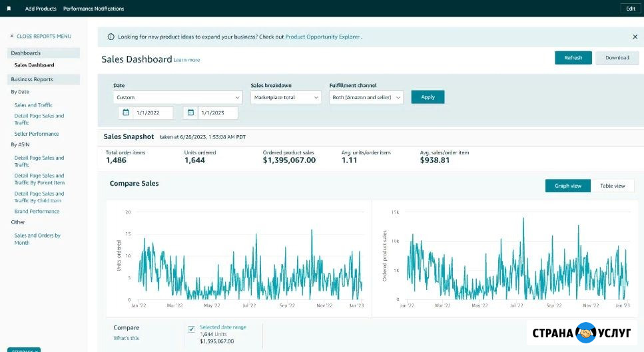The image size is (644, 352).
Task: Open Add Products in top menu
Action: click(x=41, y=8)
